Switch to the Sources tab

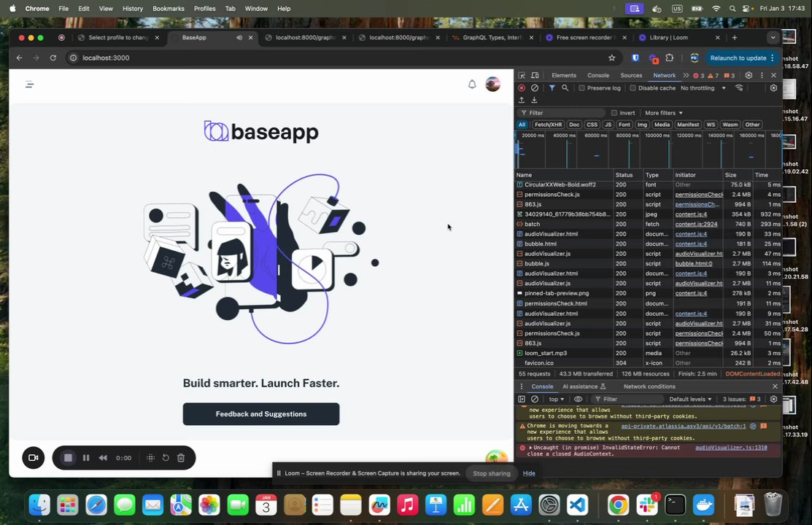tap(631, 76)
